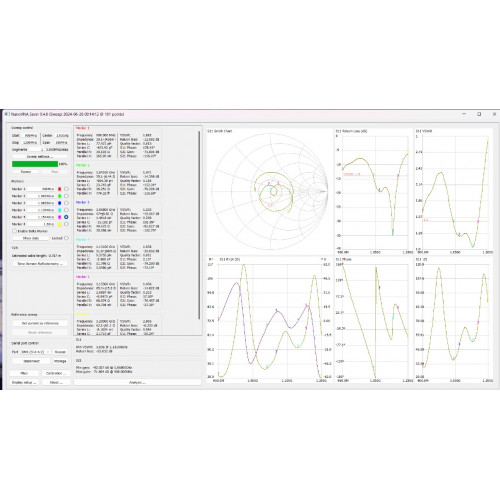Click the cyan Marker 4 data heading

coord(83,240)
